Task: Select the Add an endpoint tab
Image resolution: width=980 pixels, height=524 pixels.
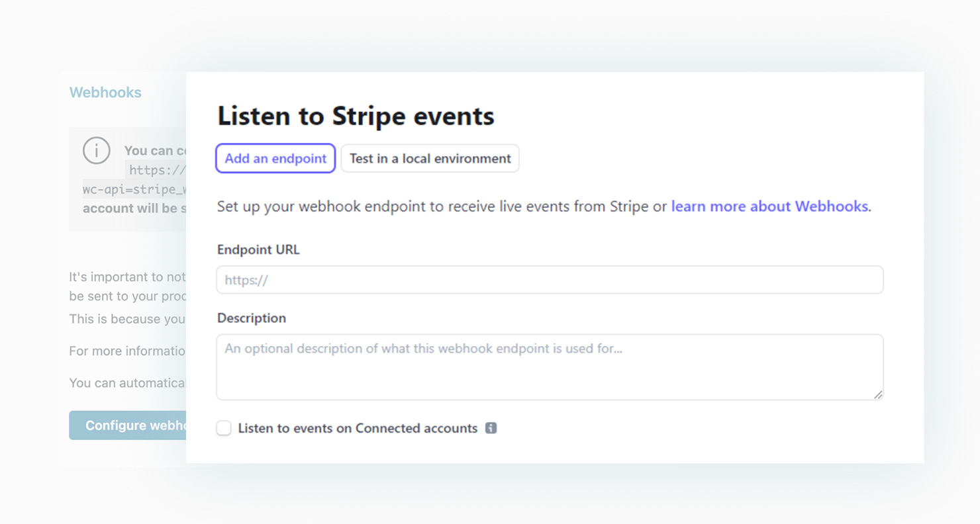Action: [275, 159]
